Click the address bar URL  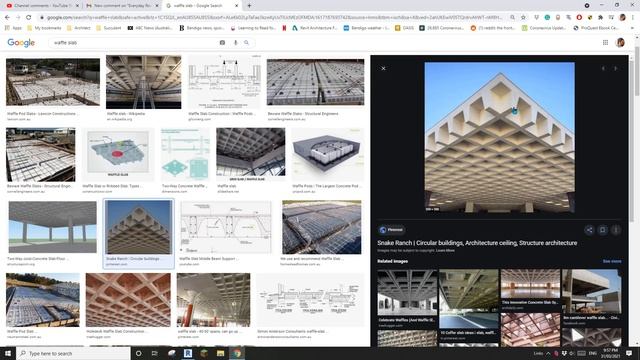(273, 17)
